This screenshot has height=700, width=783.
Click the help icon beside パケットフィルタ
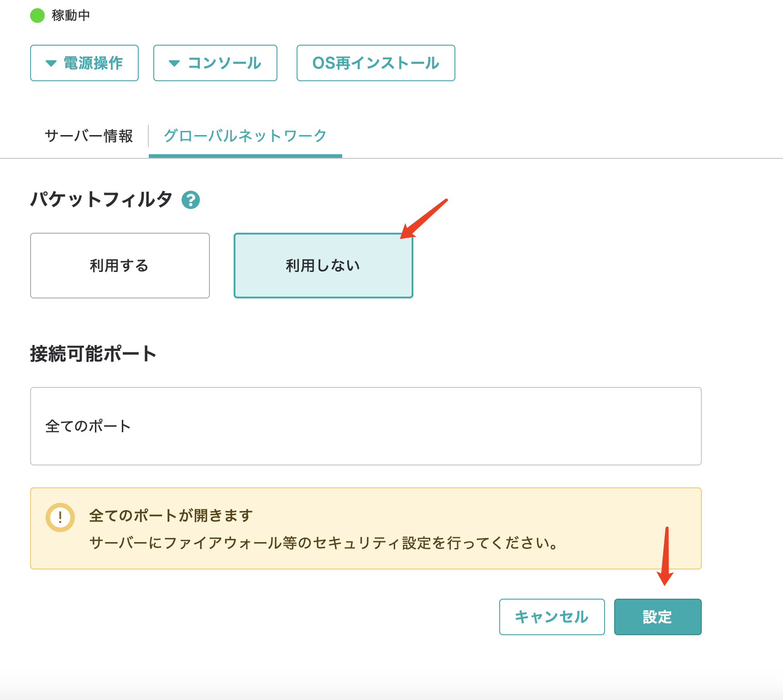pos(191,200)
